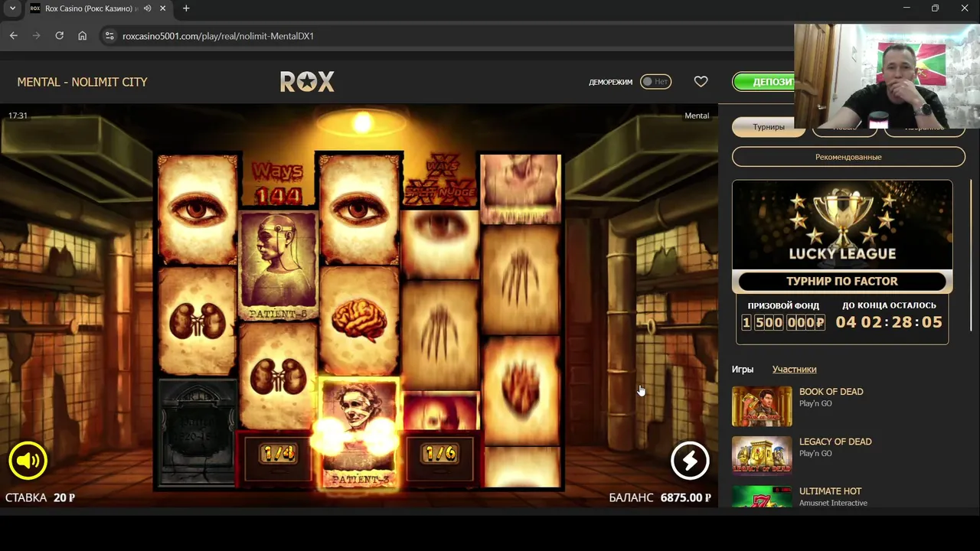Viewport: 980px width, 551px height.
Task: Click the prize fund 1 500 000₽ value
Action: 783,322
